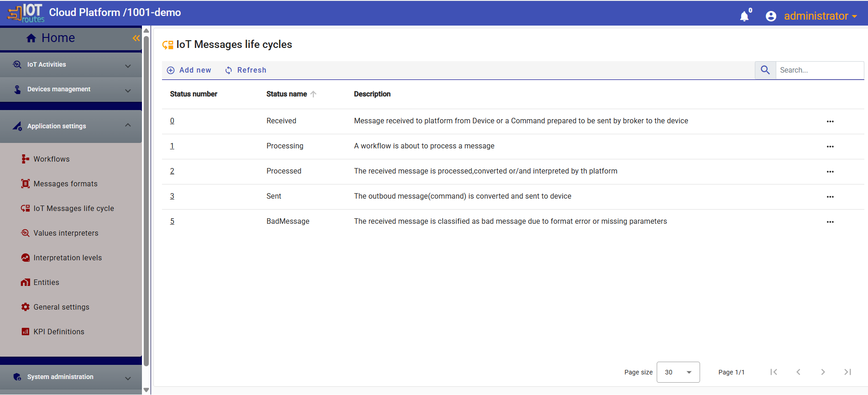Click the Add new button

point(189,70)
